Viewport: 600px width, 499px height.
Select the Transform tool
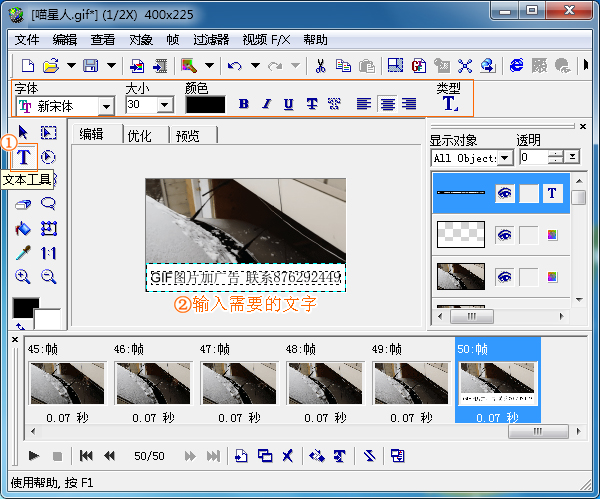pyautogui.click(x=49, y=229)
